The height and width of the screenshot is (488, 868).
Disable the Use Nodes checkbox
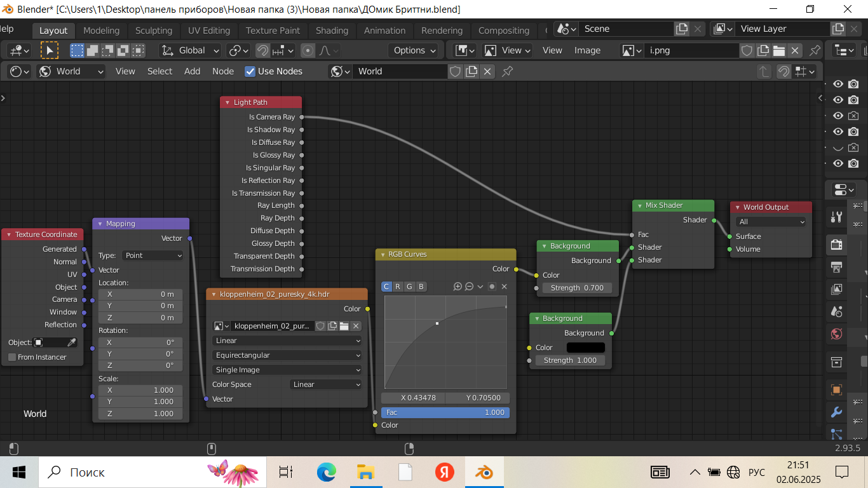click(x=250, y=72)
